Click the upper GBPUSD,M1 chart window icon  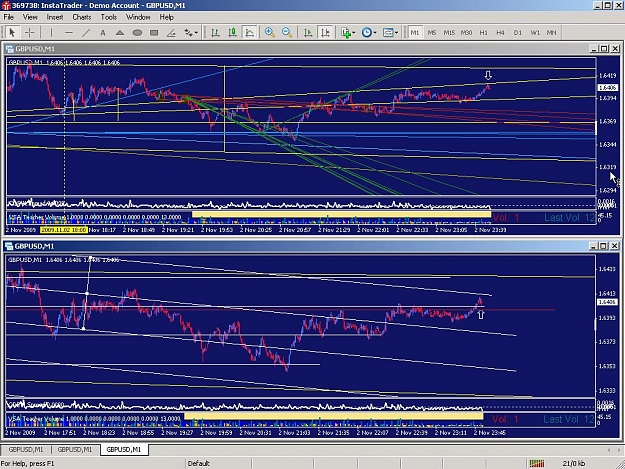[x=10, y=49]
